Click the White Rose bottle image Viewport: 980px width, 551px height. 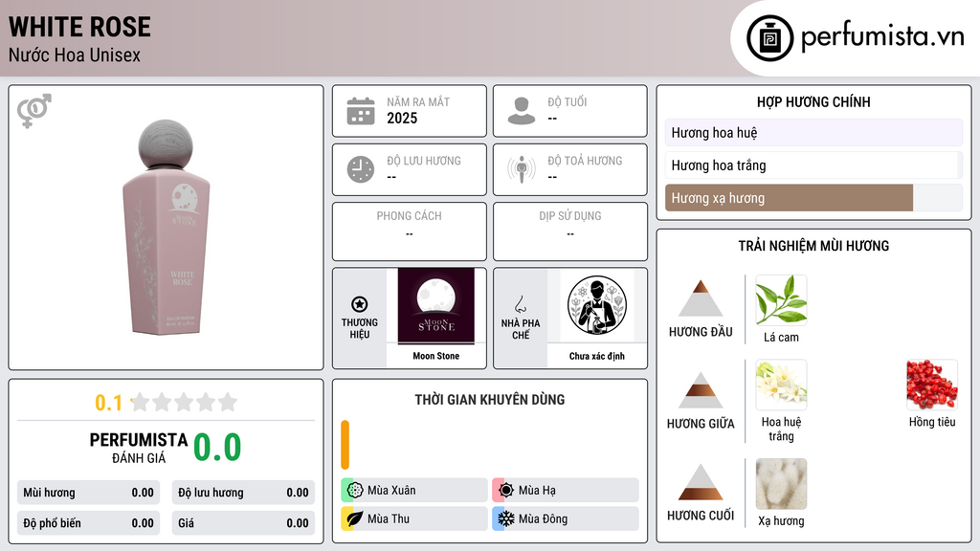[x=167, y=228]
